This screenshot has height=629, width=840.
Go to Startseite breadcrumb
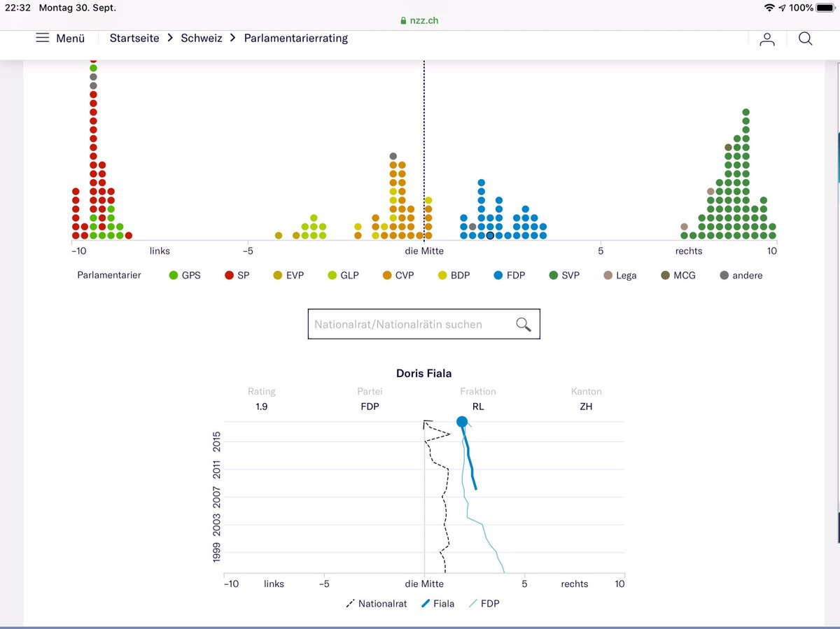[x=134, y=38]
